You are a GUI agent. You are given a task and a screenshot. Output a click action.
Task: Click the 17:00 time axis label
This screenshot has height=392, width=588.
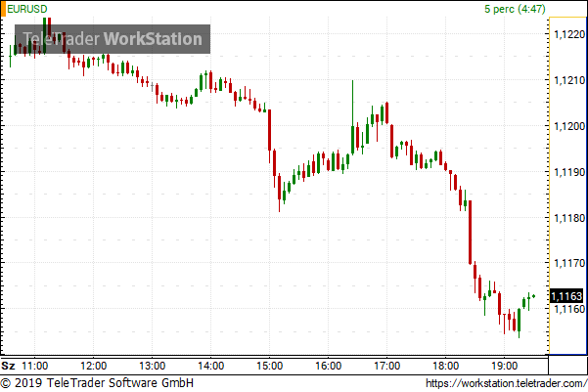coord(387,366)
